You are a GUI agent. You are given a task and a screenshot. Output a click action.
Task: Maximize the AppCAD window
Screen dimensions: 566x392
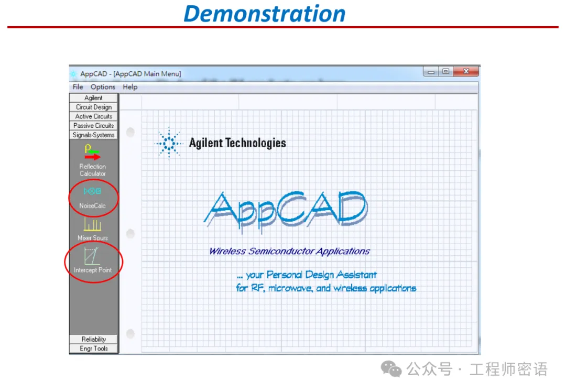[x=446, y=71]
